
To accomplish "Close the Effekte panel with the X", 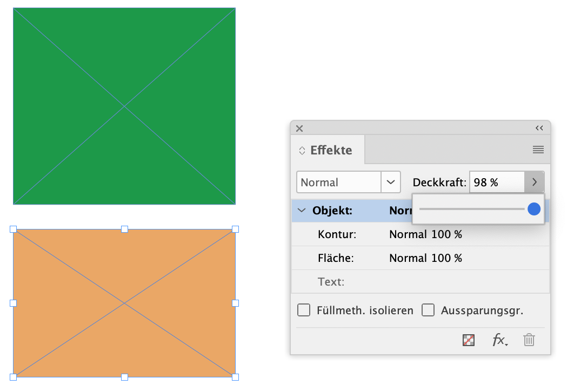I will [299, 129].
